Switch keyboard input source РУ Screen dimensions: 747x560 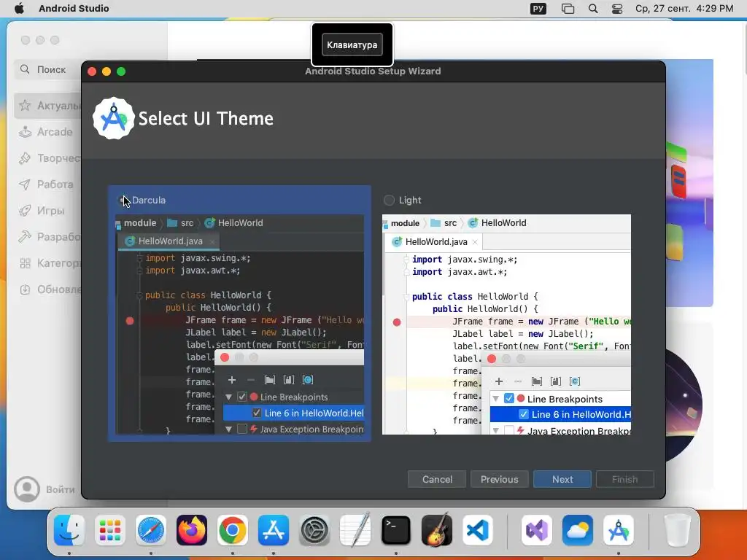click(x=538, y=8)
